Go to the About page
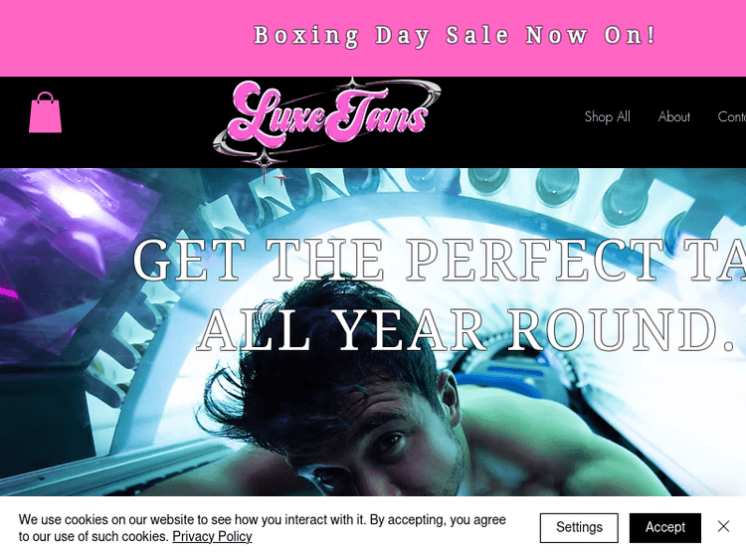 click(673, 116)
